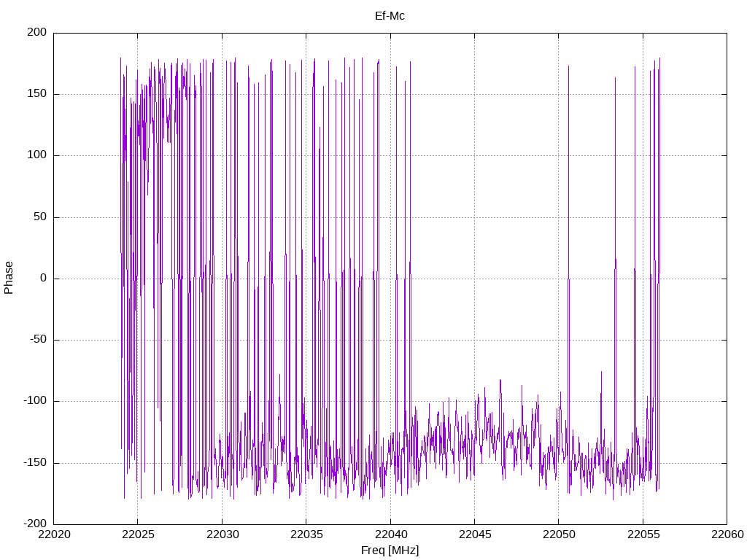
Task: Click y-axis tick value -100
Action: (35, 401)
